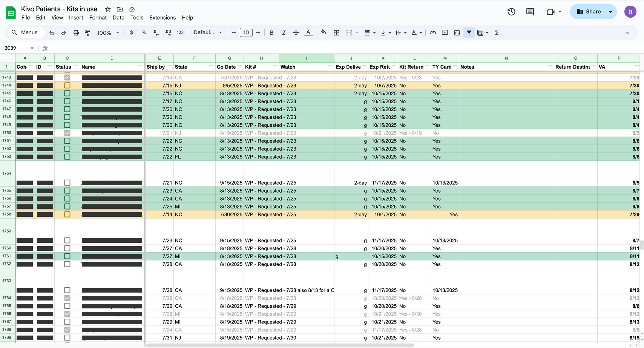Open the Extensions menu

point(162,17)
